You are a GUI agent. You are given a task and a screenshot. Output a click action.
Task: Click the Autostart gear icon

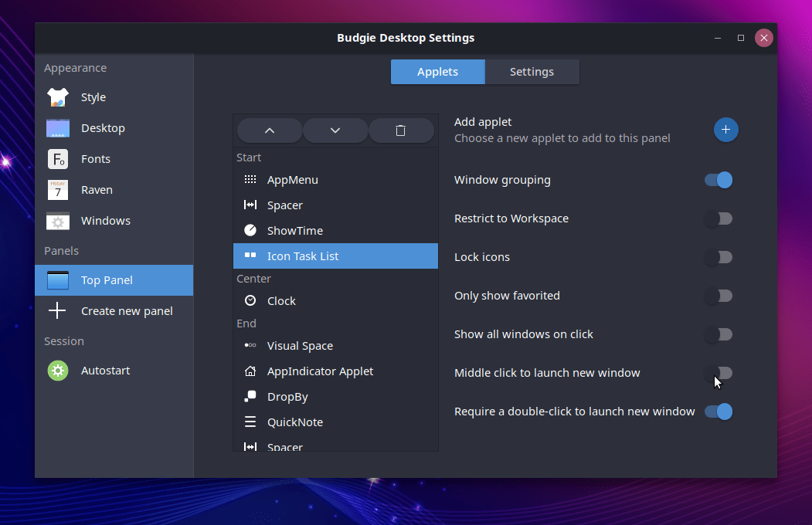pos(58,371)
